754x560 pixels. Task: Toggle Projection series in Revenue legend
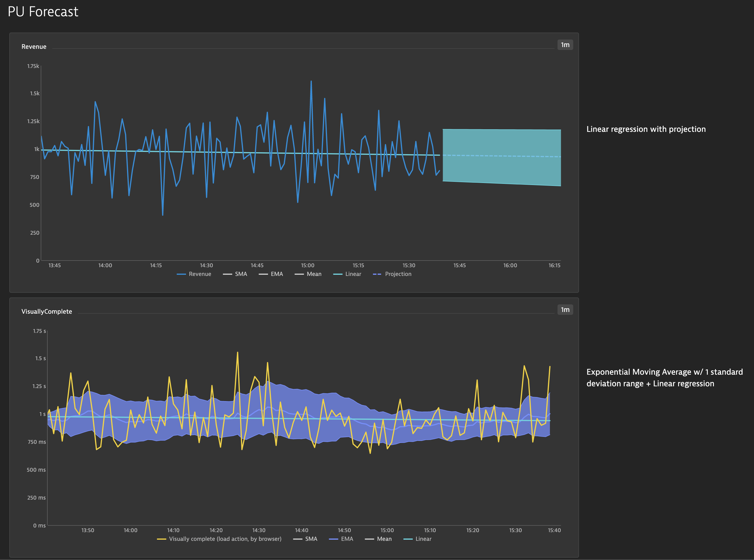click(x=392, y=274)
